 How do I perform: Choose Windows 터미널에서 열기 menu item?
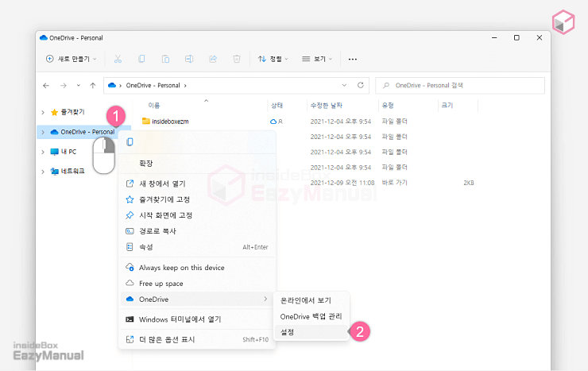[197, 319]
